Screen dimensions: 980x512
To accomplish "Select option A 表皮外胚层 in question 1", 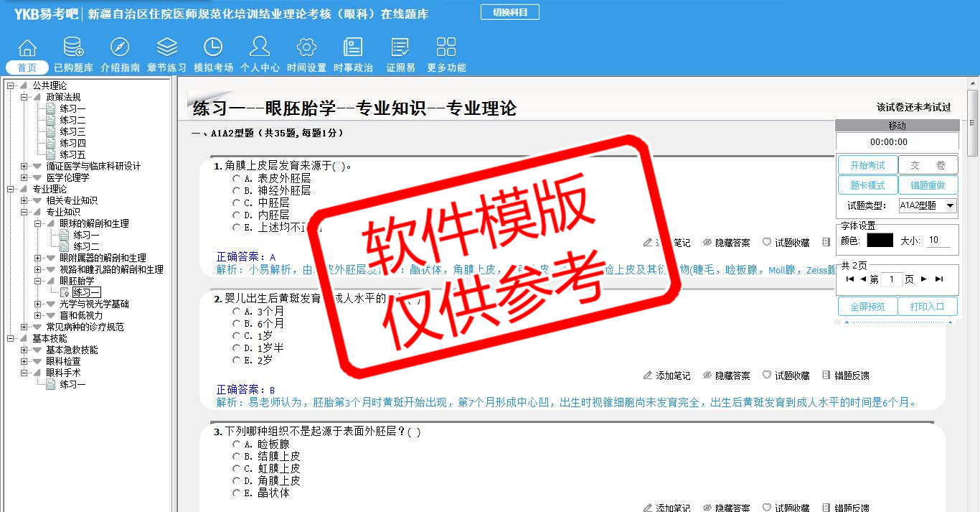I will coord(236,179).
